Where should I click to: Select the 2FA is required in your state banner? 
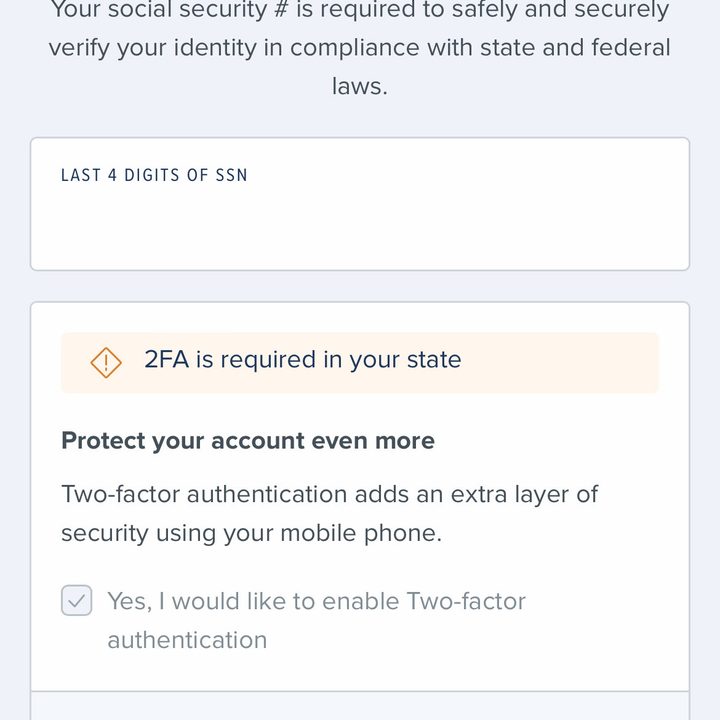360,363
